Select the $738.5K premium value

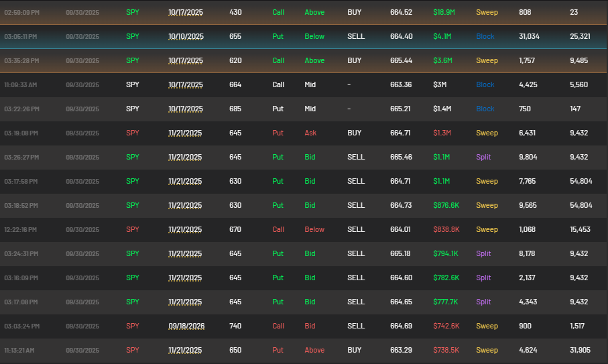pyautogui.click(x=446, y=350)
